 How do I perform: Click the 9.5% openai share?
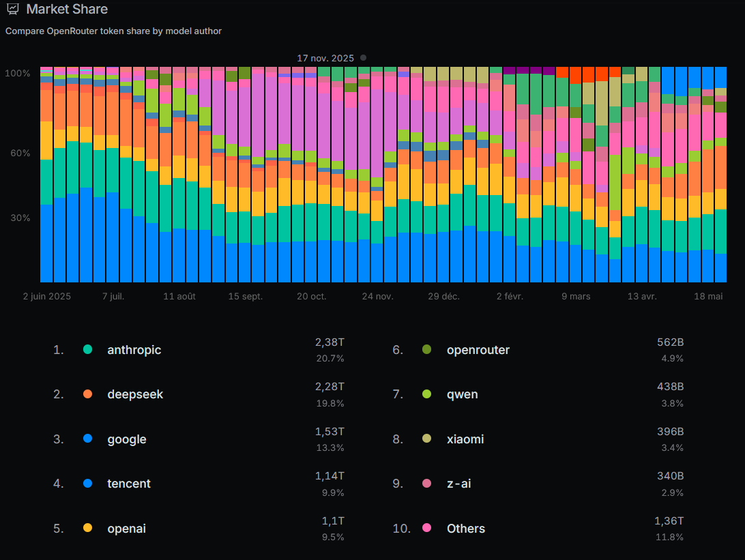(x=333, y=537)
